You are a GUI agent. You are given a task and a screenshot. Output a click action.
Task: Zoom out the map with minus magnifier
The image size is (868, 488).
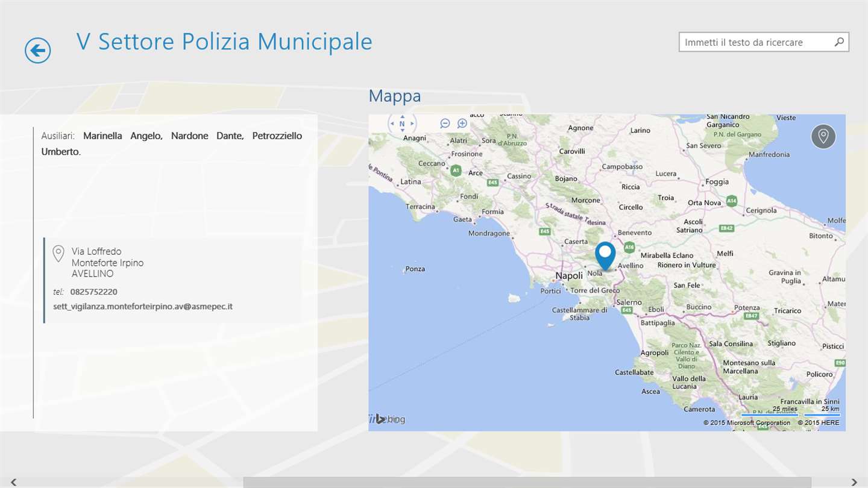[445, 124]
